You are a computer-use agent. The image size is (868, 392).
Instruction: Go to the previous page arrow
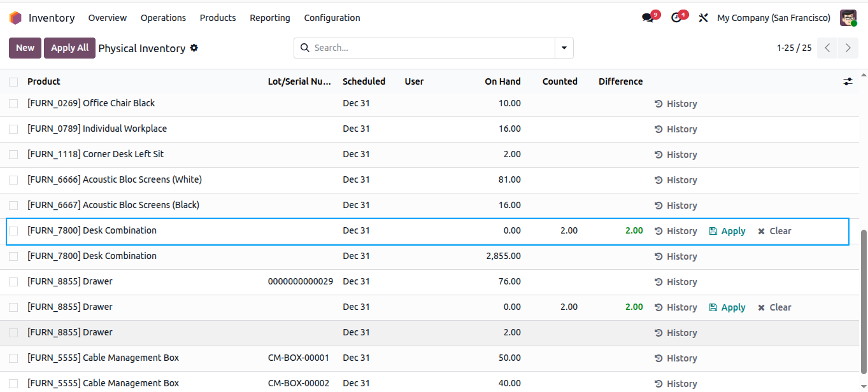pos(827,48)
